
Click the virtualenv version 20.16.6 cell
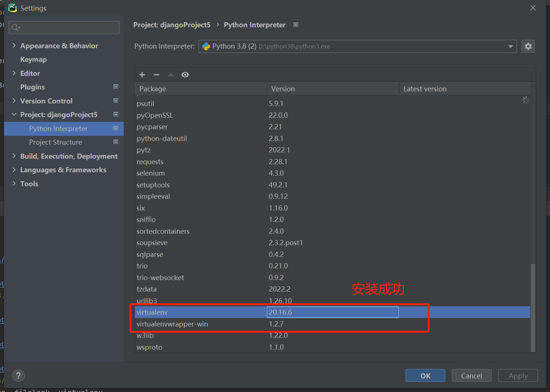click(x=333, y=312)
